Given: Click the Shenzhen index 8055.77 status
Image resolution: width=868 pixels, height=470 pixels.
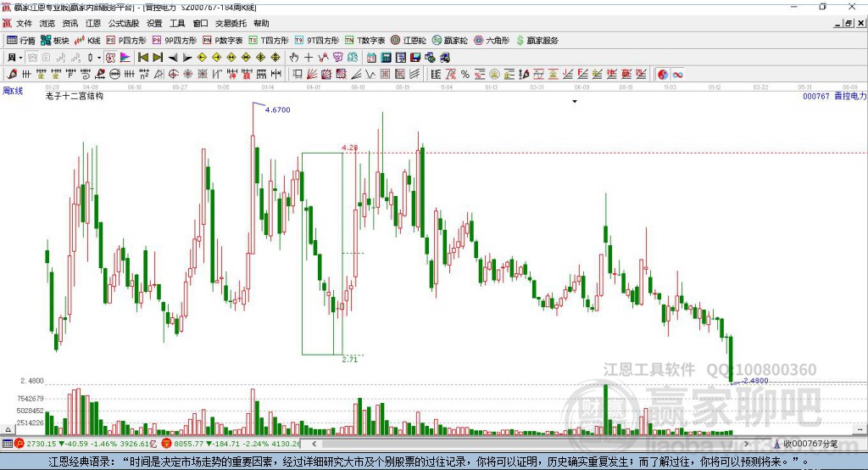Looking at the screenshot, I should [189, 444].
